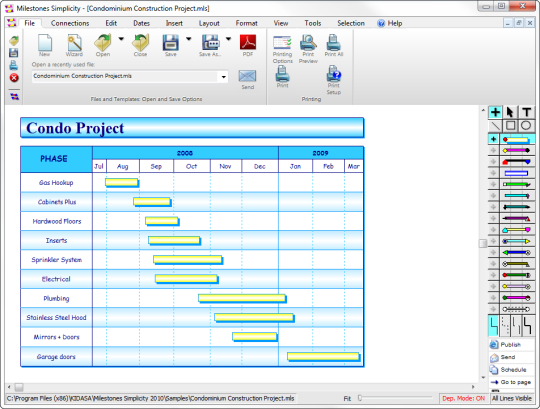Screen dimensions: 540x409
Task: Export schedule as PDF
Action: (248, 43)
